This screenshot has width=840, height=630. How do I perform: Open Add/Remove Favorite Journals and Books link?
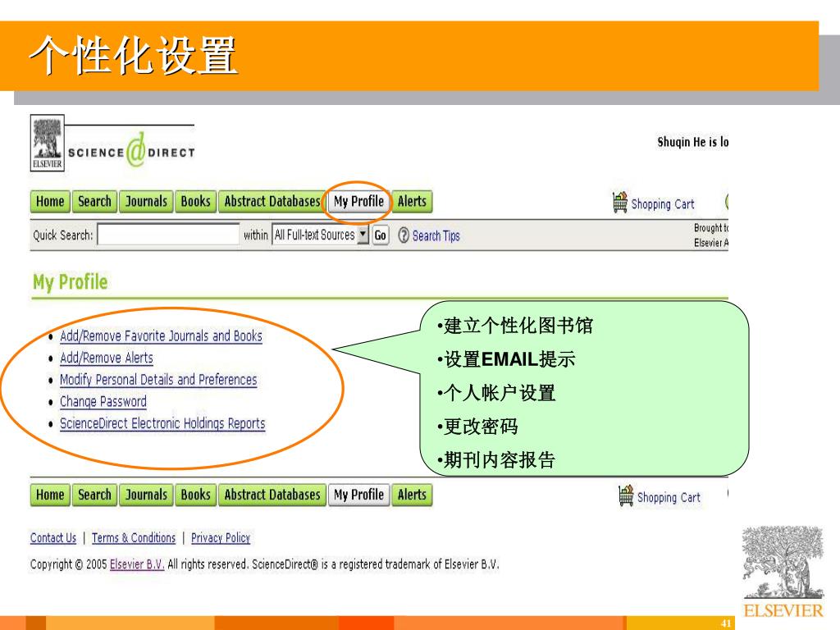[x=162, y=336]
